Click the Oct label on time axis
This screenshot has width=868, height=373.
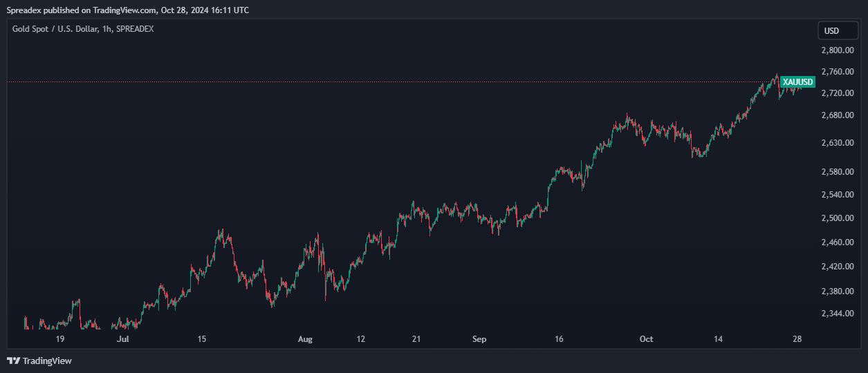point(646,339)
